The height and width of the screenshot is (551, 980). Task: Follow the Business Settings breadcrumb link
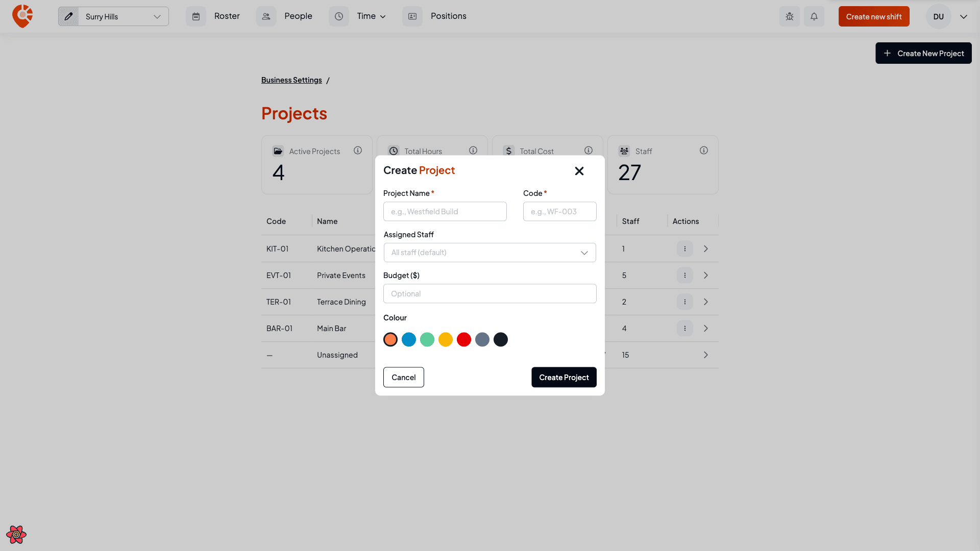click(x=291, y=80)
